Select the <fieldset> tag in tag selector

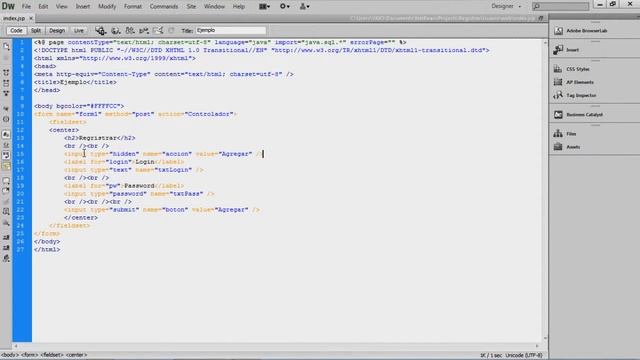52,355
